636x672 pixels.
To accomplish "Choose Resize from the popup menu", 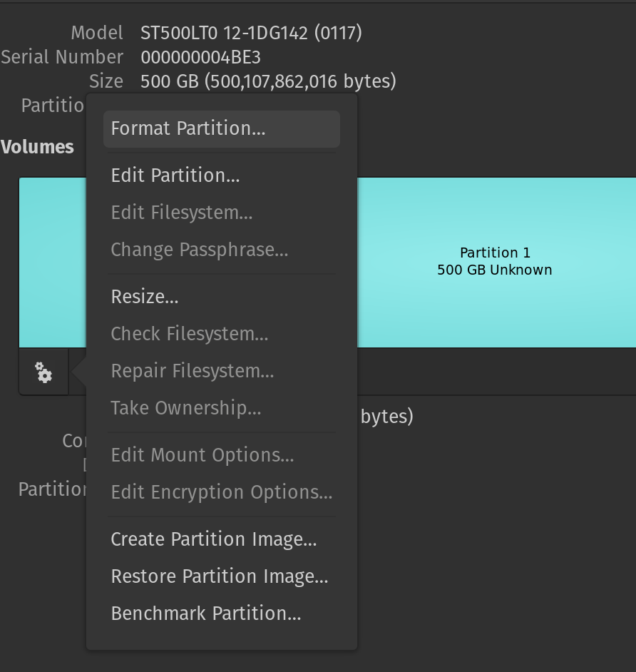I will coord(145,297).
